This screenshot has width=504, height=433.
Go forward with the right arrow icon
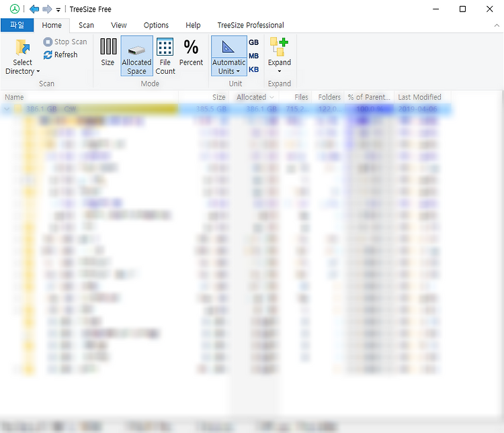(47, 9)
